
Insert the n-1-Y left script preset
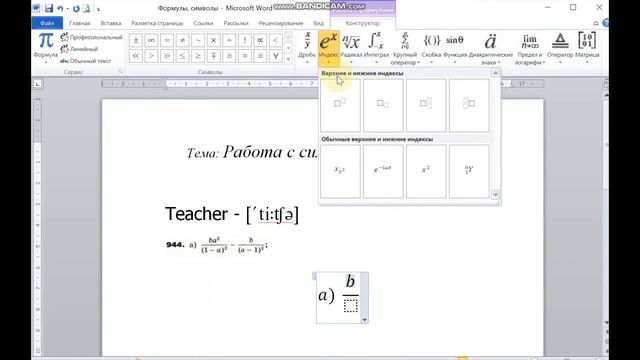(469, 171)
